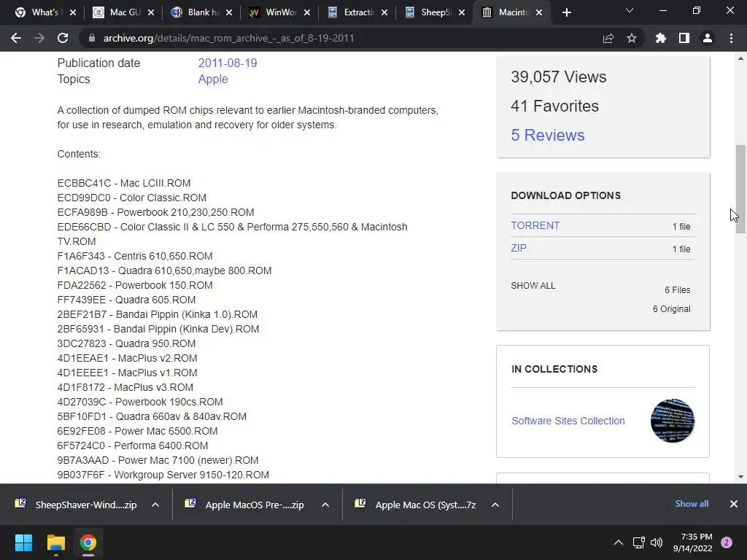Close the What's tab

click(x=73, y=12)
